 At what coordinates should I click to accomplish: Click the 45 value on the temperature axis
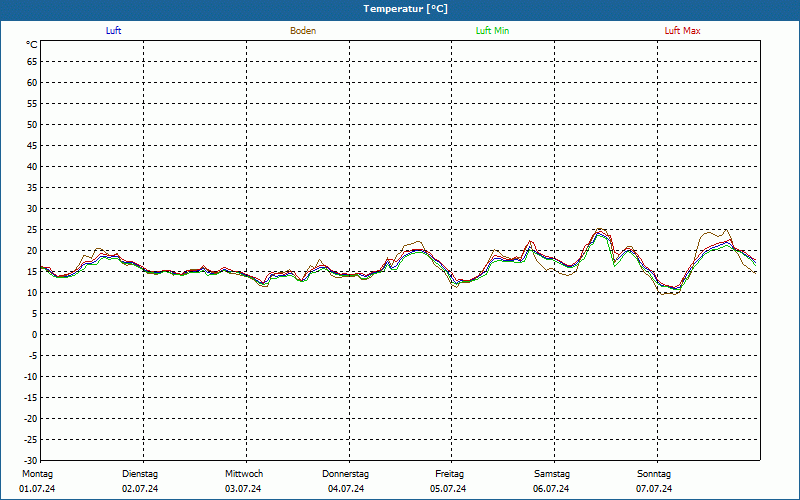(x=32, y=145)
